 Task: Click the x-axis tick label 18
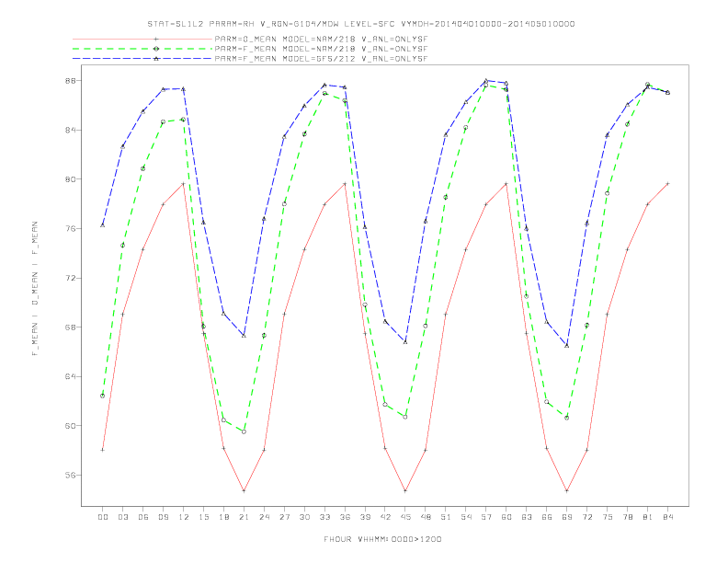223,517
